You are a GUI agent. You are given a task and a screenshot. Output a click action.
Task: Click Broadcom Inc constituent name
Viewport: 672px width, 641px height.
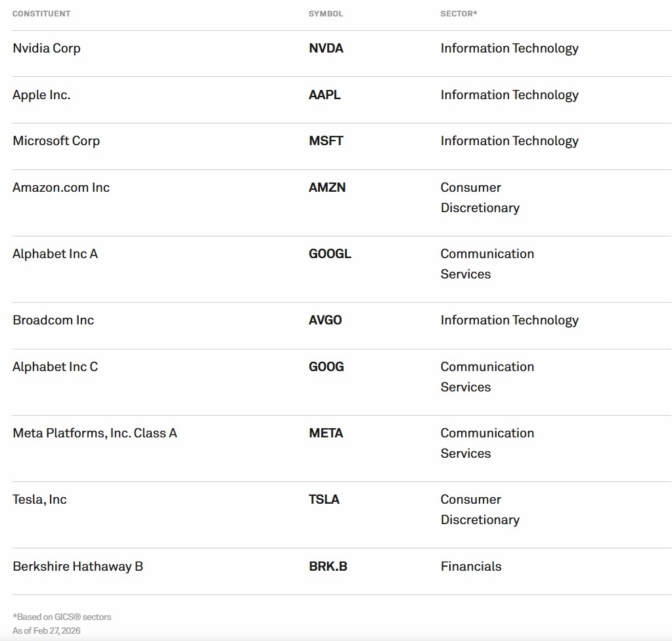click(53, 320)
